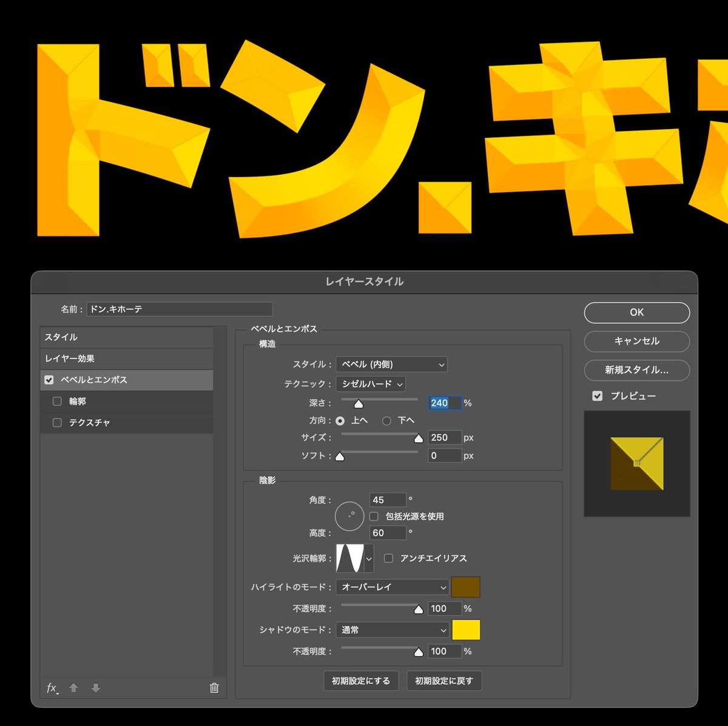Screen dimensions: 728x726
Task: Enable the 輪郭 checkbox
Action: (57, 401)
